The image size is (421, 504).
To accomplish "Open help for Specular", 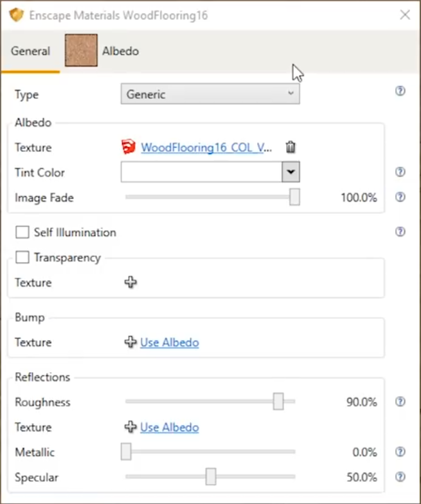I will tap(400, 477).
